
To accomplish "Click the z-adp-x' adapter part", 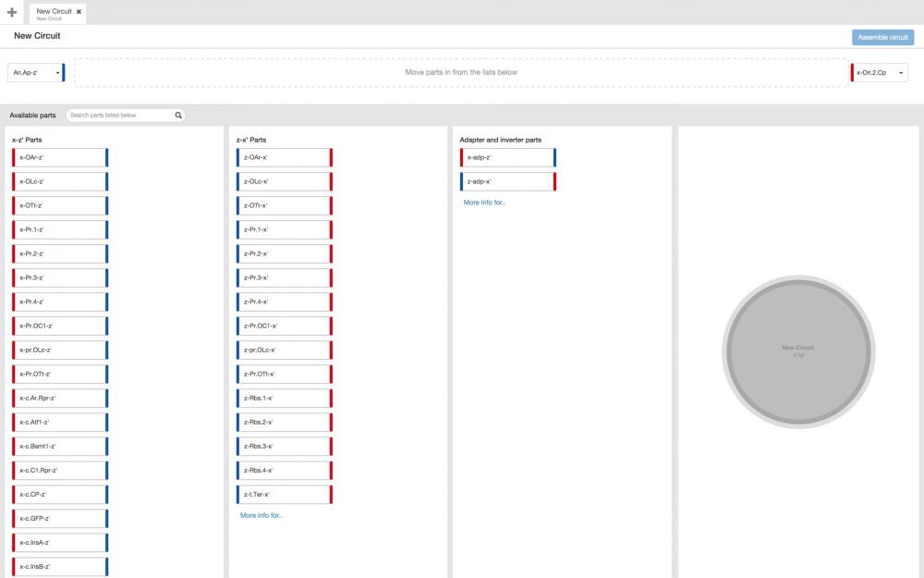I will tap(507, 181).
